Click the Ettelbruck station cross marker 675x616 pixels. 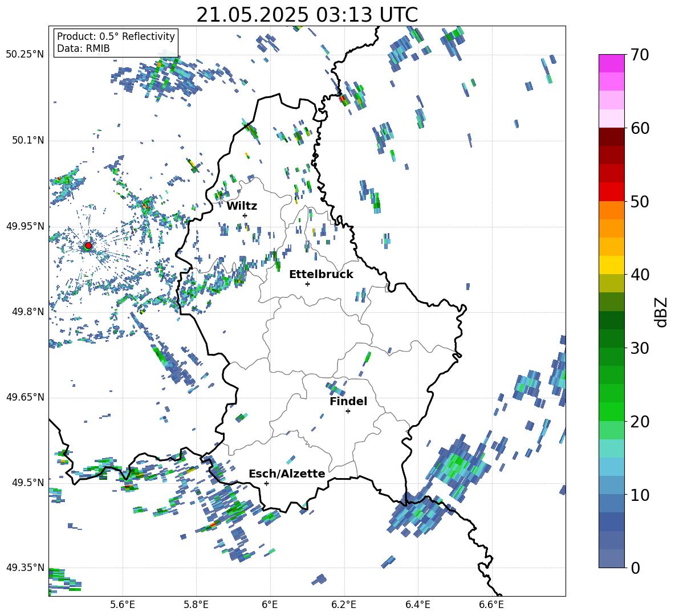coord(307,284)
